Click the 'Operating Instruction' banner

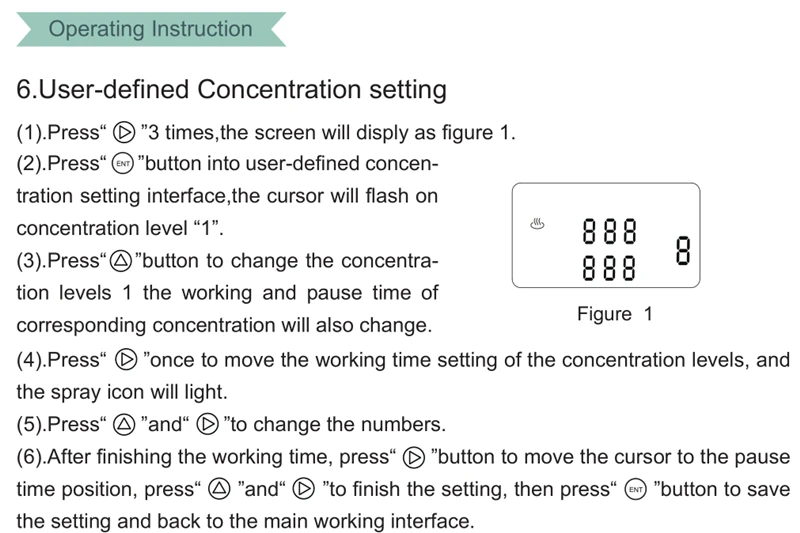click(151, 29)
